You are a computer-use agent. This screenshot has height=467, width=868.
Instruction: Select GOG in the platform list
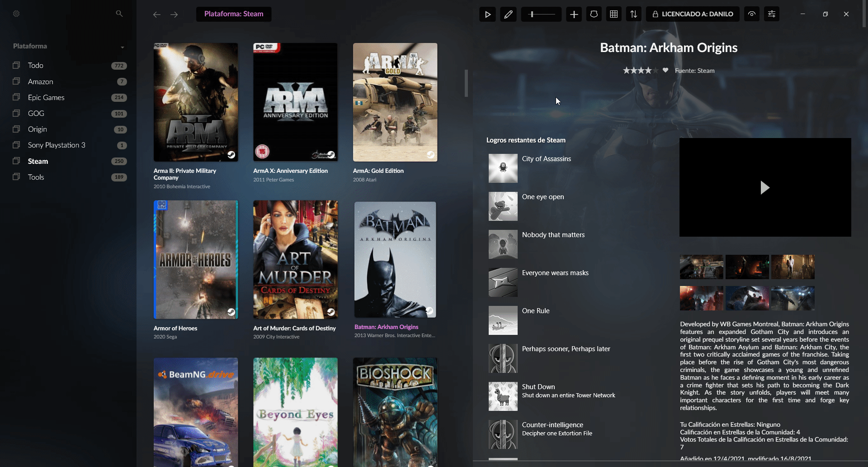36,113
